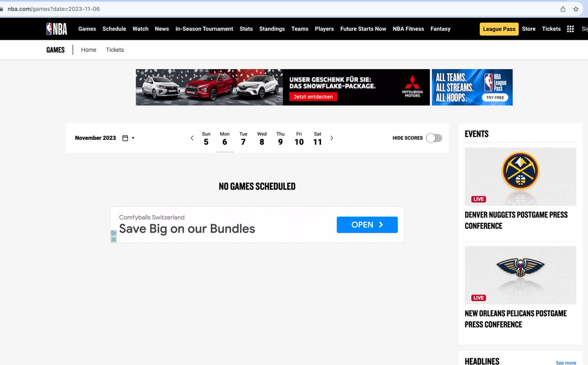Open the Tickets link in top header
The image size is (588, 365).
pos(551,29)
